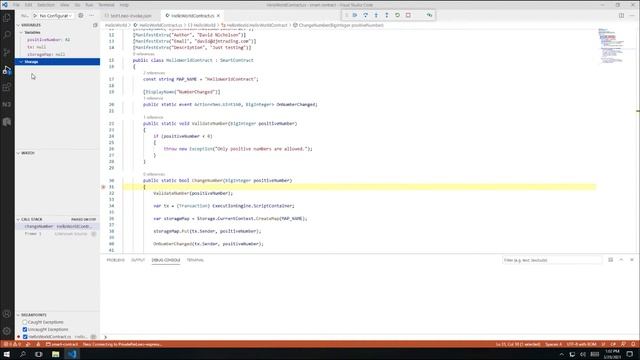Collapse the BREAKPOINTS section
Image resolution: width=640 pixels, height=360 pixels.
(33, 315)
